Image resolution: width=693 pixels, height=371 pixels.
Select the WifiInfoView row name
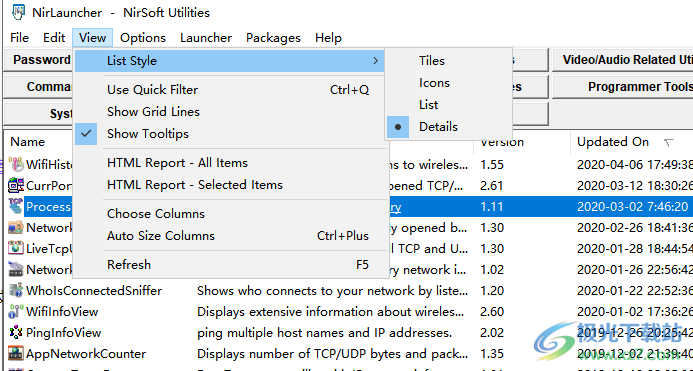tap(62, 312)
